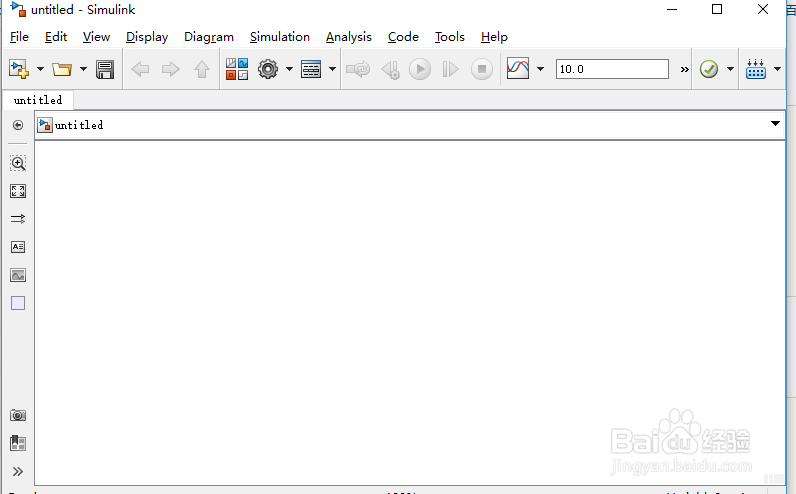Expand the Model Advisor dropdown arrow

coord(731,69)
